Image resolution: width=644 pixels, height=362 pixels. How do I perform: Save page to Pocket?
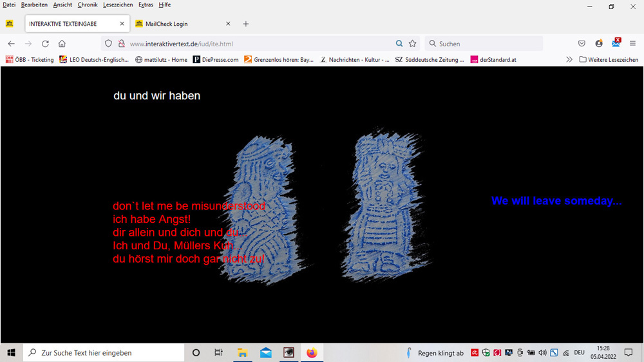click(x=582, y=44)
